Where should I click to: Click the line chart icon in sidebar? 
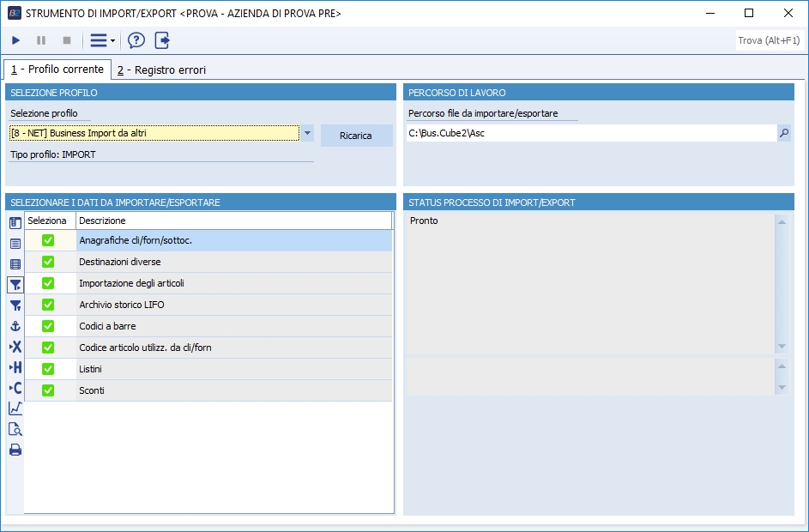tap(15, 408)
